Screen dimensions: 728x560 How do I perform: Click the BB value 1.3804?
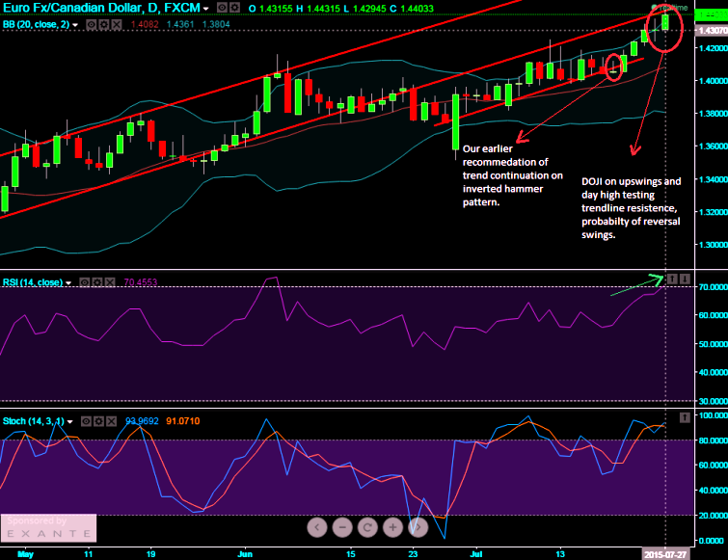click(x=216, y=25)
